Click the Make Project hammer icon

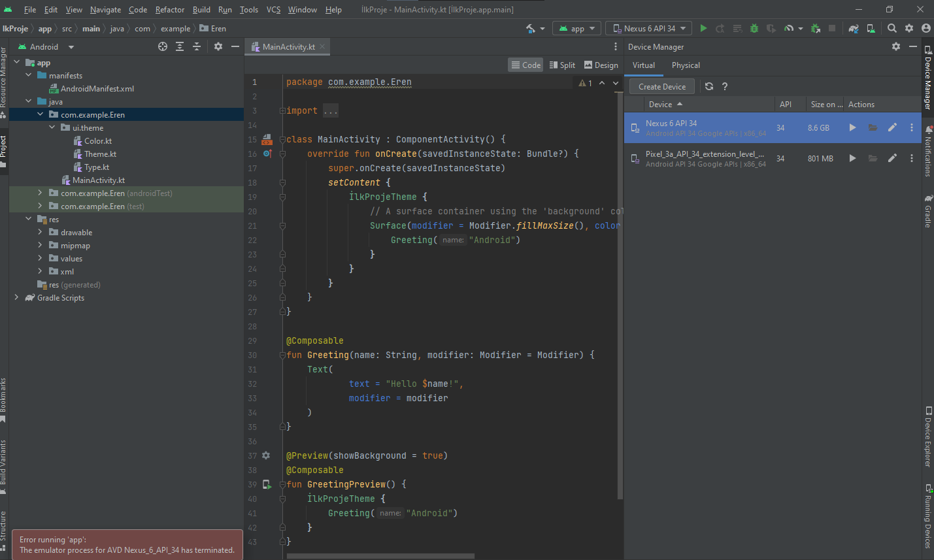[x=531, y=28]
